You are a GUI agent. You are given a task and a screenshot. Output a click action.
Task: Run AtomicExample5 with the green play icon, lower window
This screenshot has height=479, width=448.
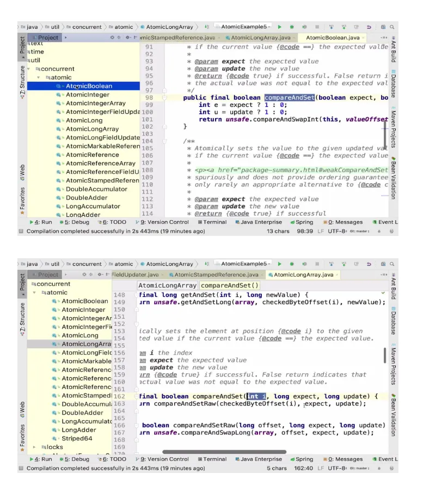[x=280, y=264]
